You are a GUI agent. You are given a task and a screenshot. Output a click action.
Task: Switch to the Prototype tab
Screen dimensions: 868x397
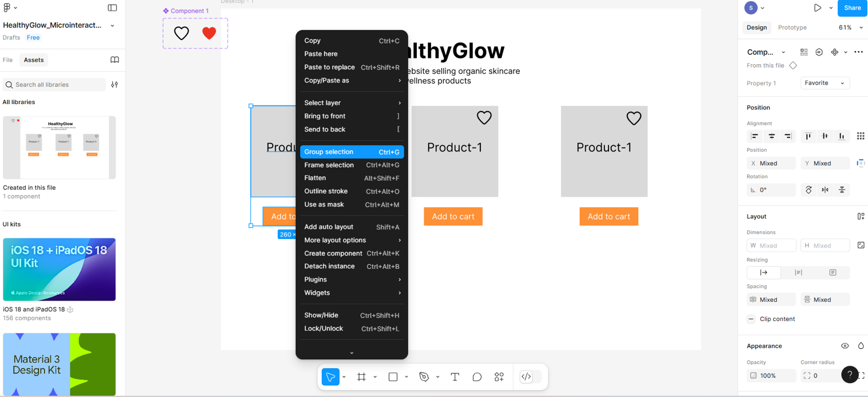click(x=792, y=27)
